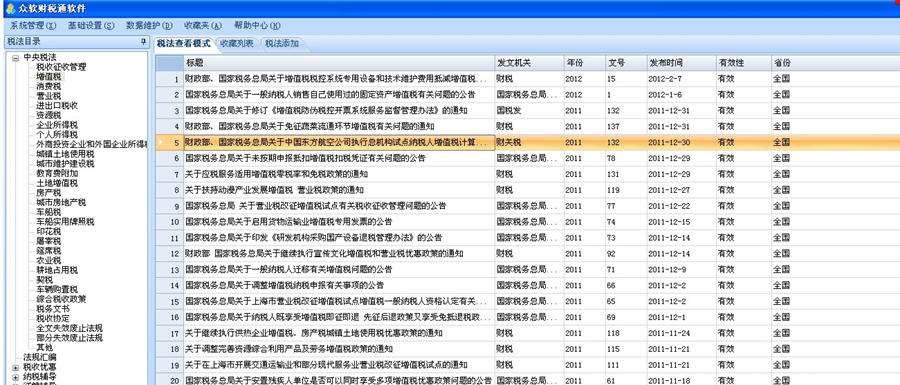
Task: Click the row header numbered 12
Action: tap(169, 254)
